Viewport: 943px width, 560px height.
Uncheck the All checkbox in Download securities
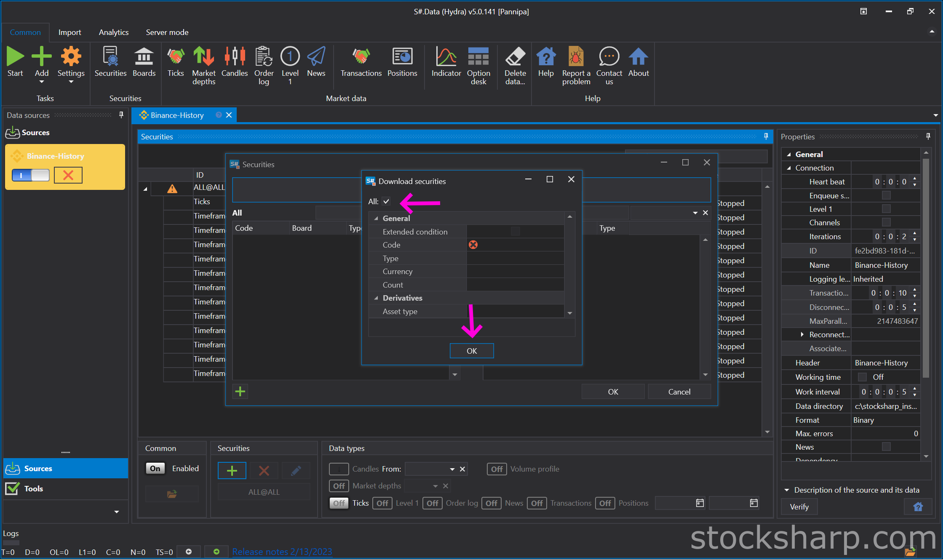[x=386, y=201]
